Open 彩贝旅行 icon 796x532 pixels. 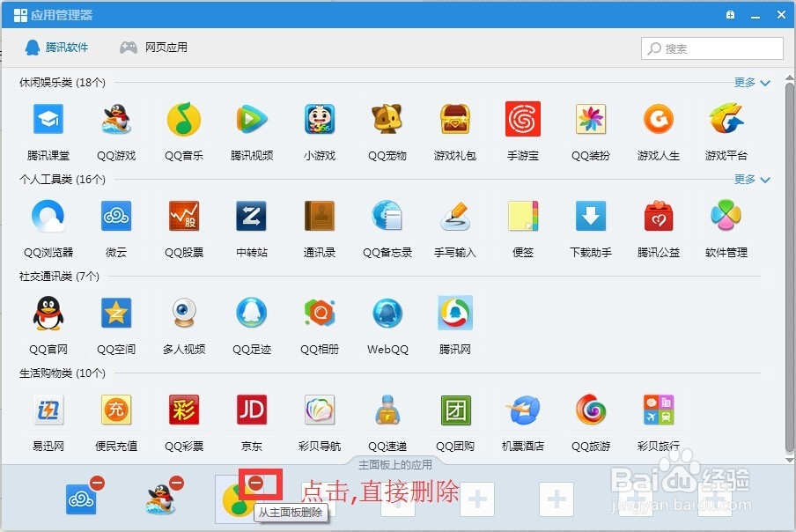coord(659,410)
